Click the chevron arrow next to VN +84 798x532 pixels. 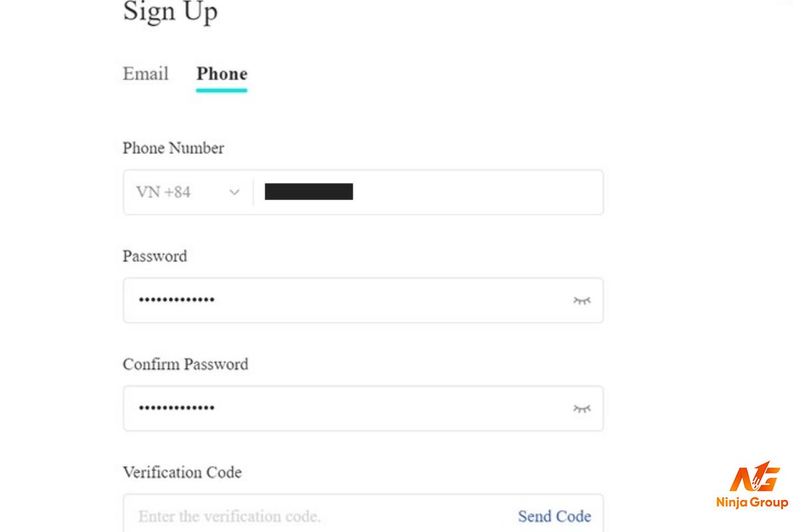234,192
